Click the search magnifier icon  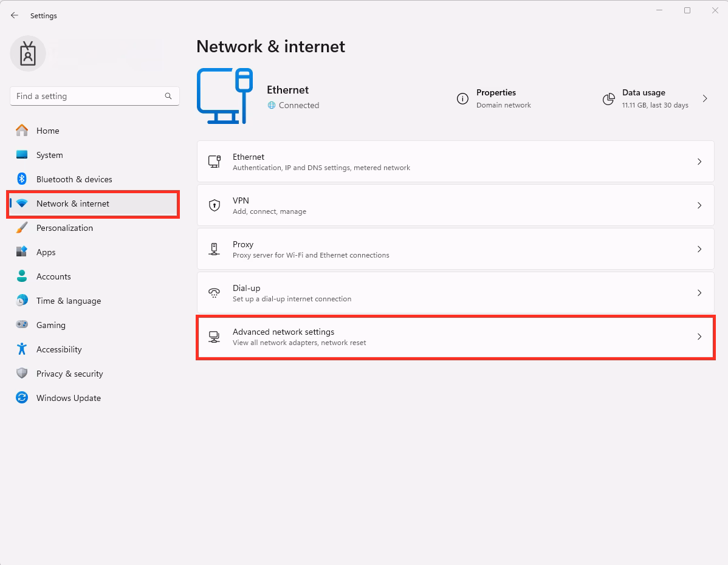(168, 96)
